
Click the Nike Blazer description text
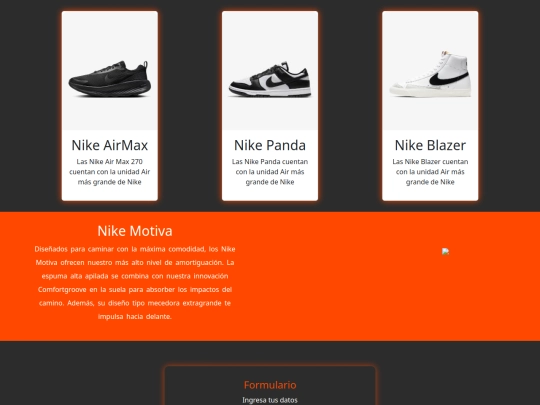click(x=430, y=172)
